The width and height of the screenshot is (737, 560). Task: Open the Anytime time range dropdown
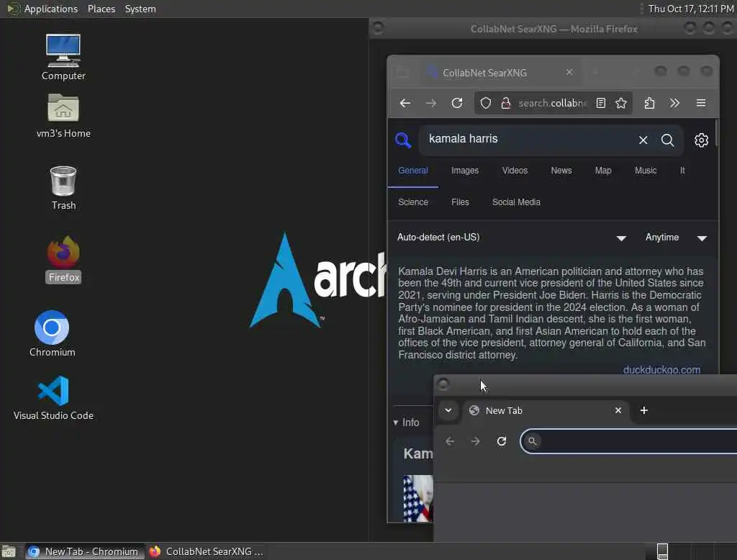click(x=677, y=238)
